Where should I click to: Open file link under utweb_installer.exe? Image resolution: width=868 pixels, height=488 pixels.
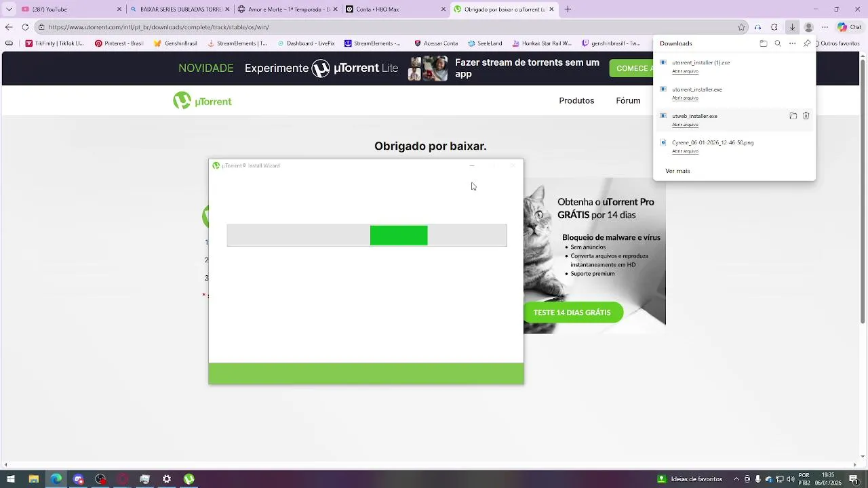[685, 125]
